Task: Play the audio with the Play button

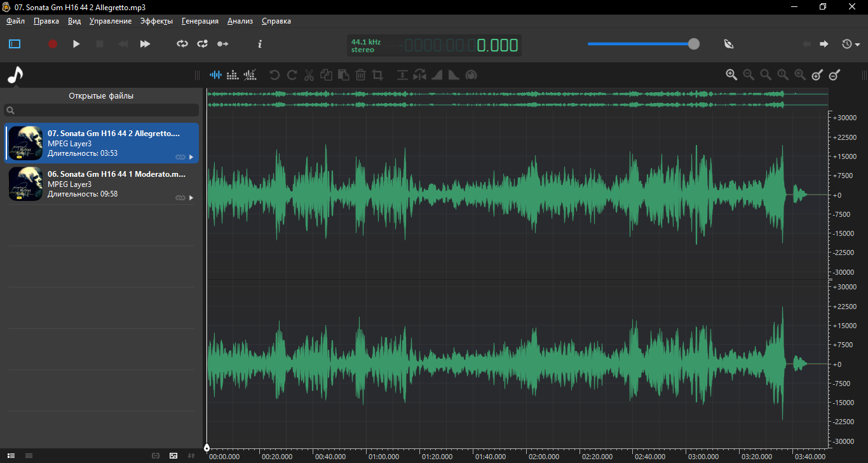Action: [76, 44]
